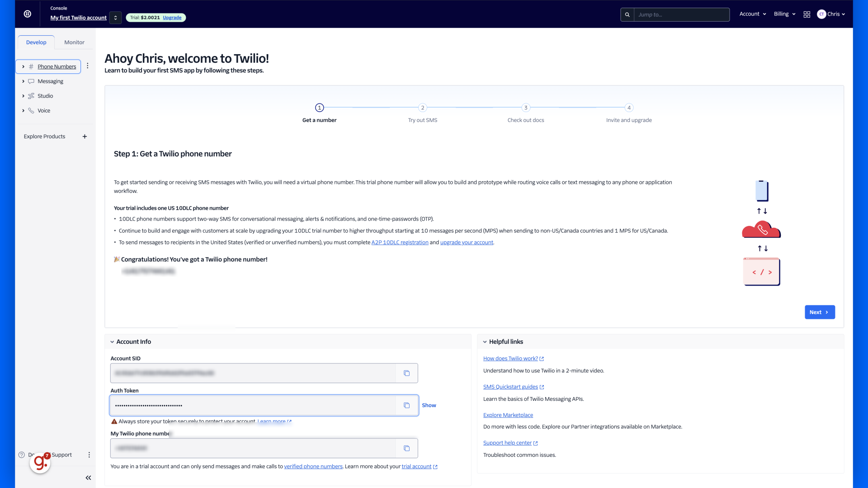Expand the Phone Numbers chevron
The width and height of the screenshot is (868, 488).
click(24, 66)
